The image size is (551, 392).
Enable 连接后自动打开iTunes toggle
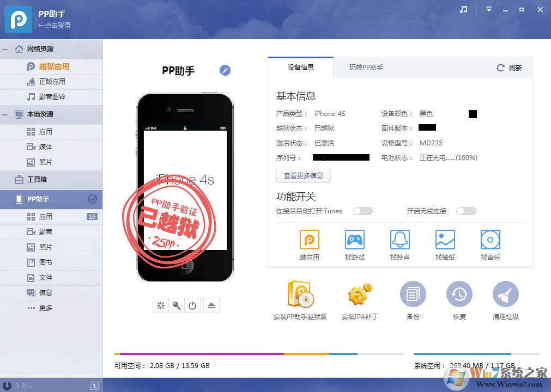pyautogui.click(x=362, y=211)
